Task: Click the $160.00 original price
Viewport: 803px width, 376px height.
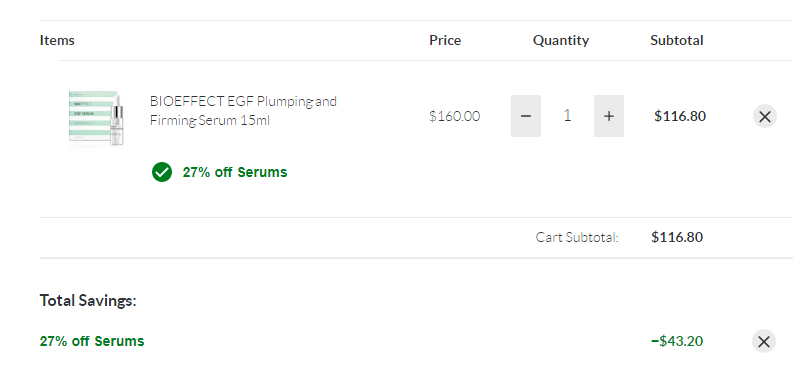Action: 455,116
